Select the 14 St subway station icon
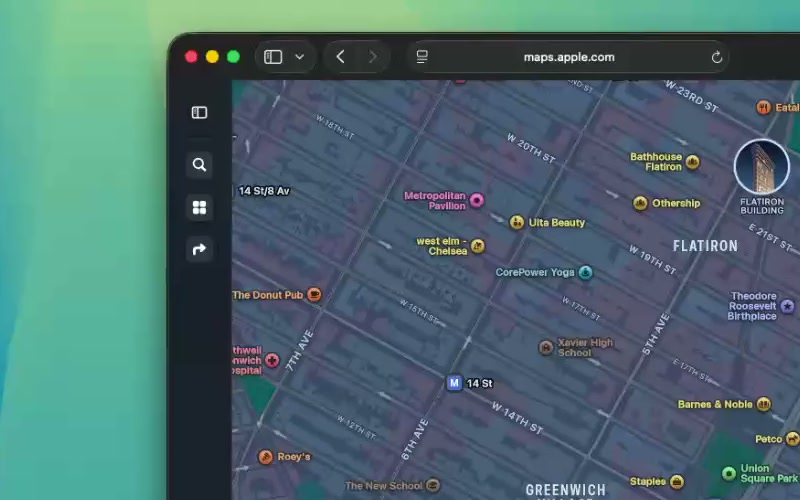 454,383
